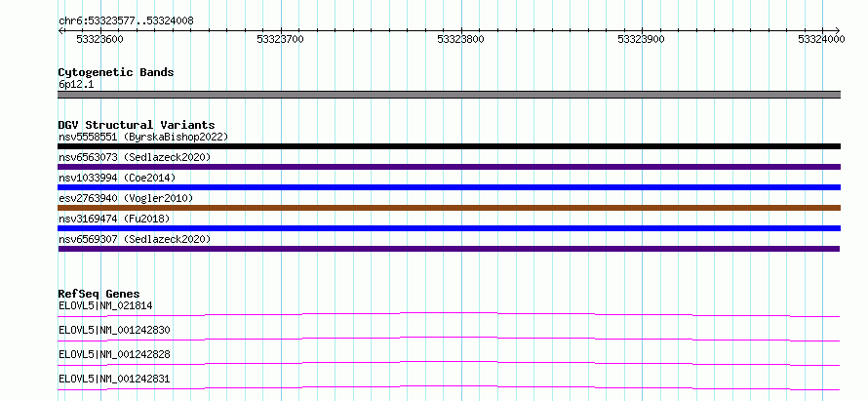Select the magenta NM_021814 intron line

[449, 314]
